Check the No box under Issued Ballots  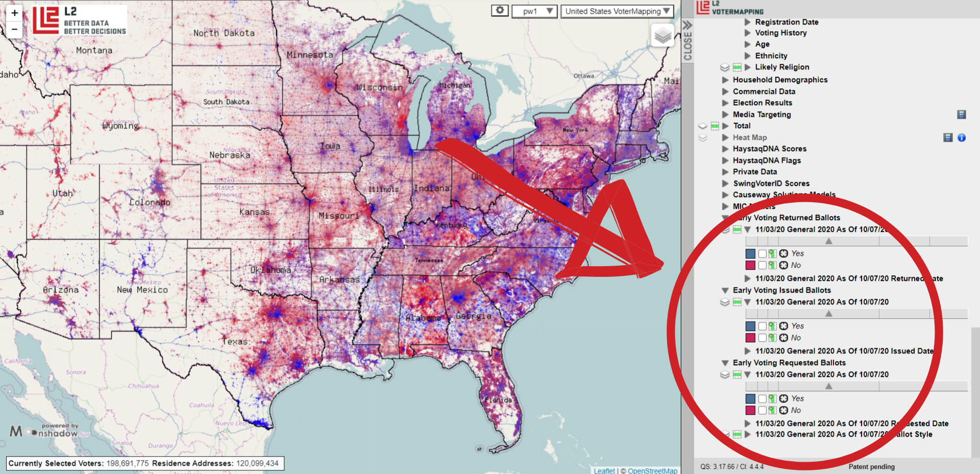[x=762, y=338]
